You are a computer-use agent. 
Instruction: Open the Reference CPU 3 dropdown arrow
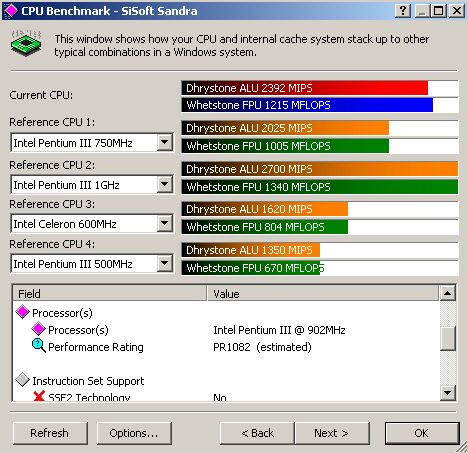point(164,223)
